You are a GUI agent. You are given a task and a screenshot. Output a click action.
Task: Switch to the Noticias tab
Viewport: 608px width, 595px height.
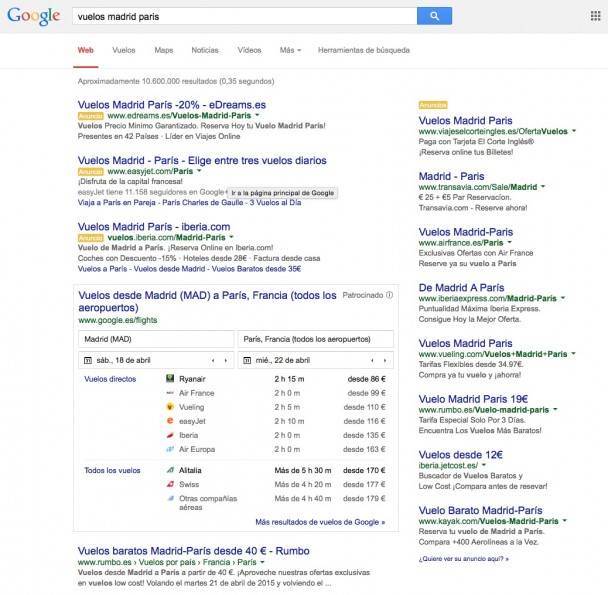point(205,50)
